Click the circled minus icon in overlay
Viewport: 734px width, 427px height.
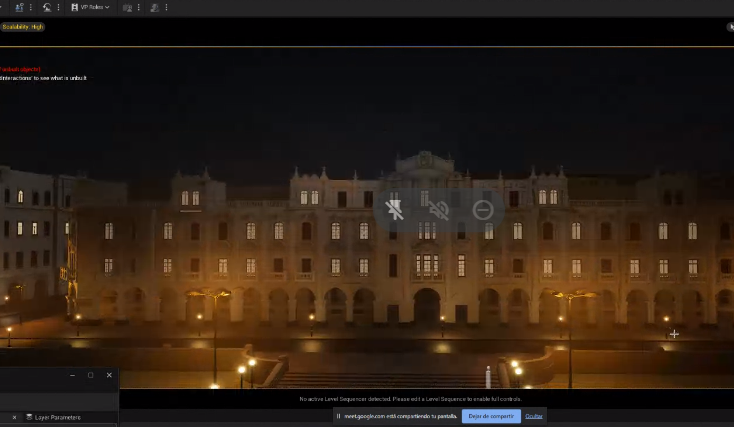click(483, 209)
